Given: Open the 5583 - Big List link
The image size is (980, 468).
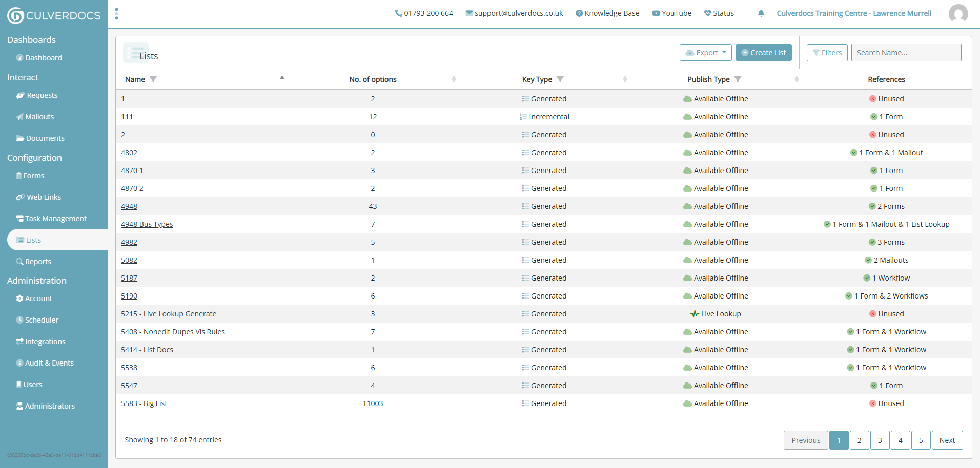Looking at the screenshot, I should (144, 403).
